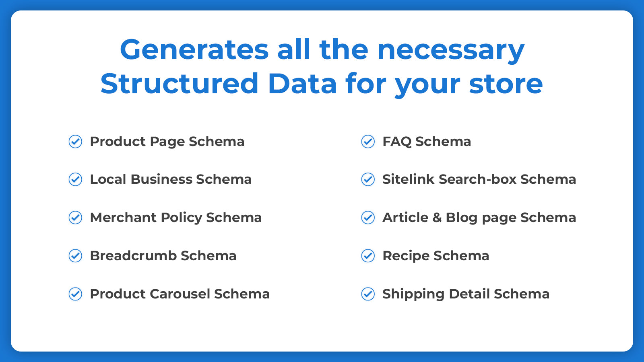
Task: Click the check icon for Sitelink Search-box Schema
Action: click(x=368, y=179)
